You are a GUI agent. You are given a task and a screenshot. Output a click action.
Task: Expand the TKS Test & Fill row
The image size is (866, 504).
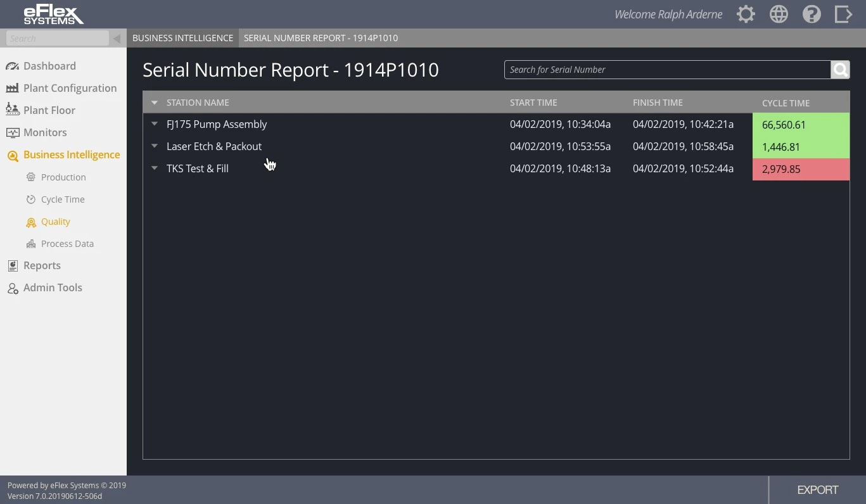(x=155, y=168)
